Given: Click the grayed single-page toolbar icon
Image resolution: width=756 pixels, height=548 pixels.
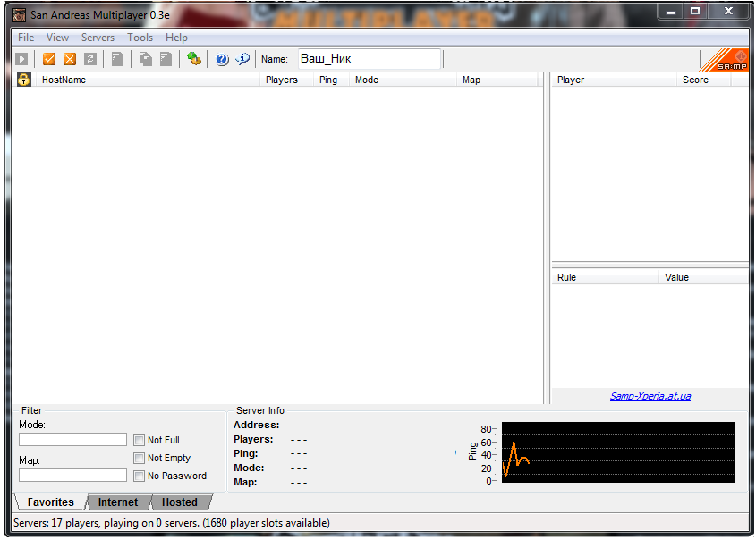Looking at the screenshot, I should [x=117, y=59].
